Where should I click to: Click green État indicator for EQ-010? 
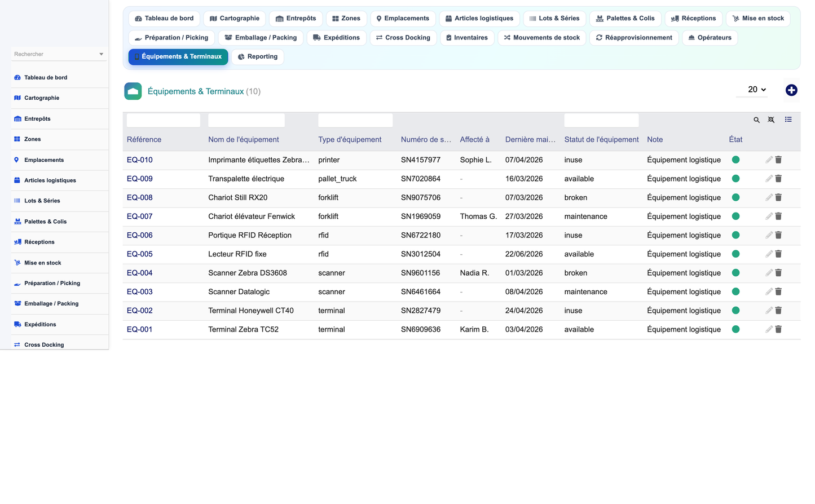[x=735, y=160]
